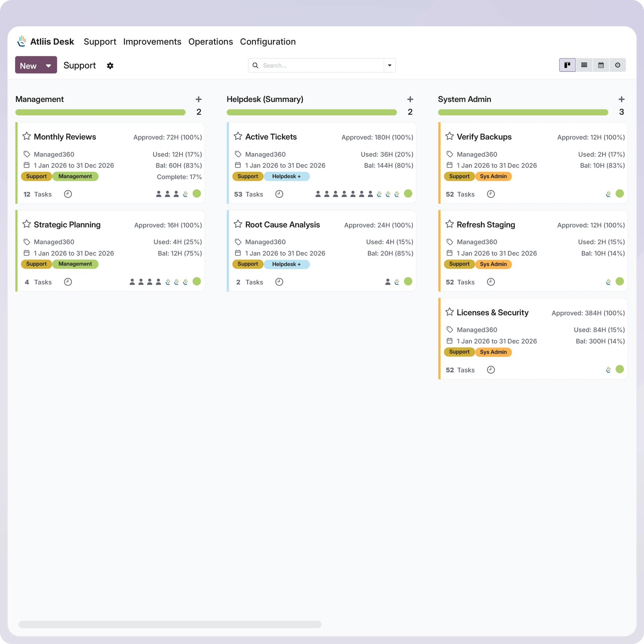Open the Support settings gear icon
This screenshot has height=644, width=644.
(x=110, y=66)
